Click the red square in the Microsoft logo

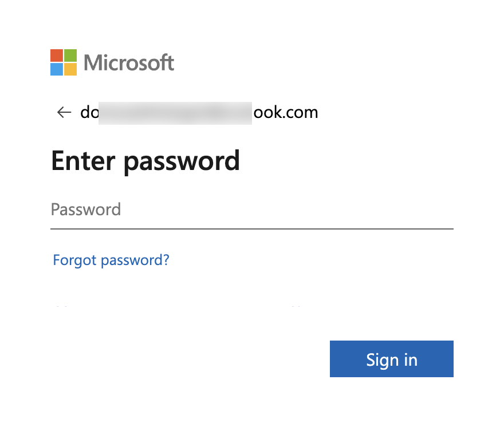pos(57,56)
